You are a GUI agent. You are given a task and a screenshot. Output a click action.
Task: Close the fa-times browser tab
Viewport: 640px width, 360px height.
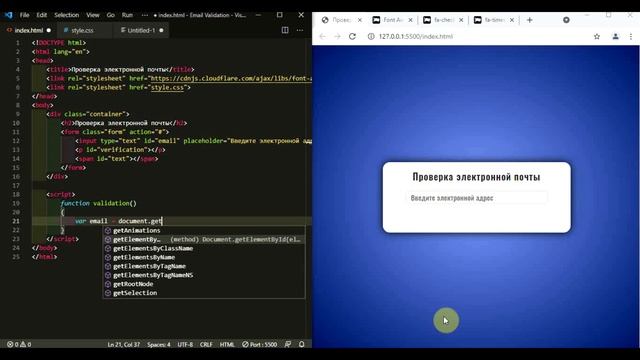[x=512, y=20]
